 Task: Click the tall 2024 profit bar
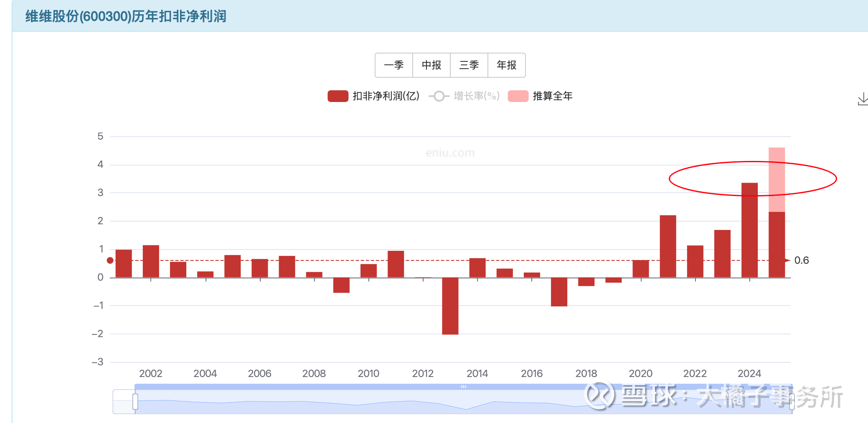click(749, 230)
